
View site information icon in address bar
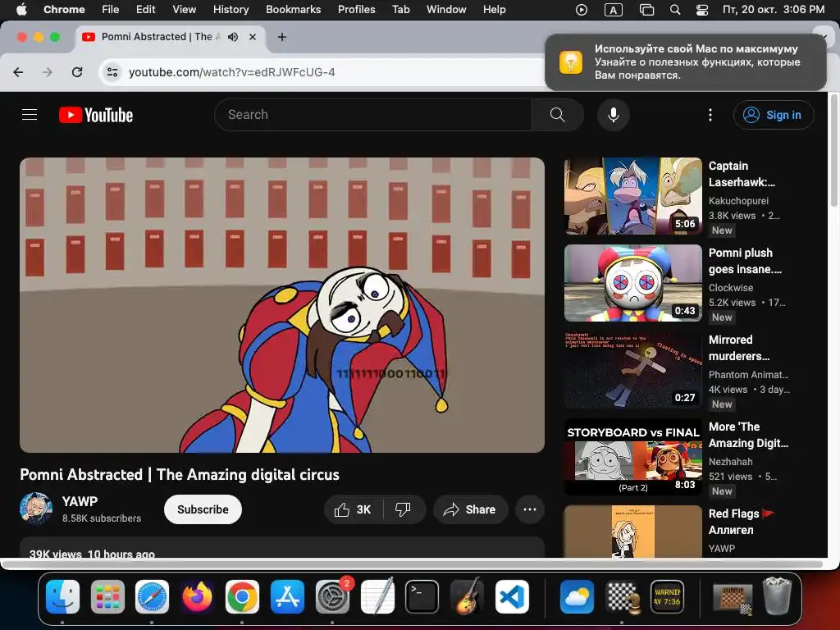(112, 72)
